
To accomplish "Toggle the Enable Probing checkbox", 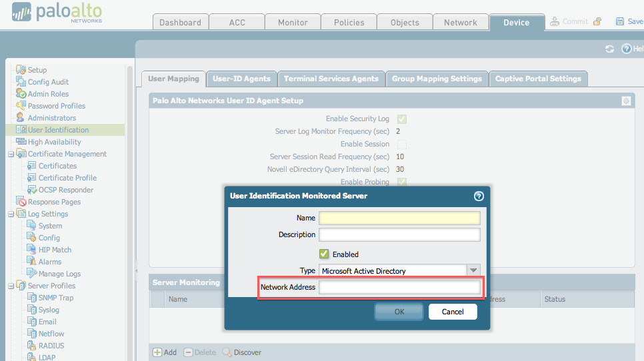I will (402, 182).
